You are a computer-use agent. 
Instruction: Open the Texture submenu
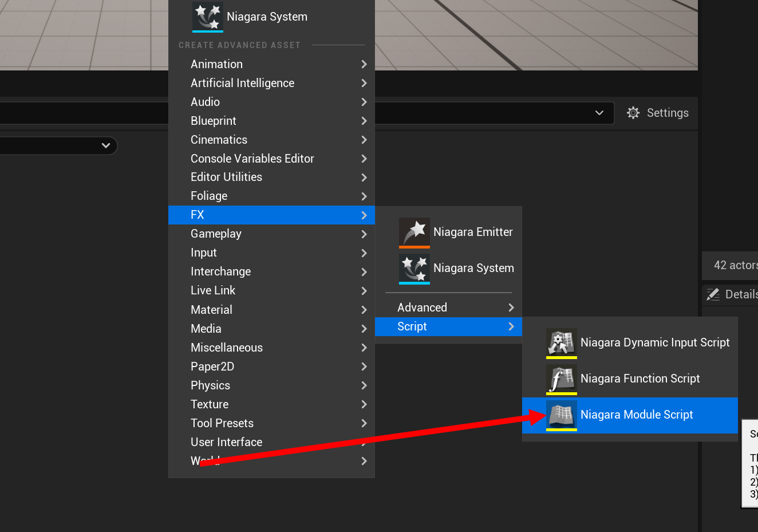coord(272,404)
